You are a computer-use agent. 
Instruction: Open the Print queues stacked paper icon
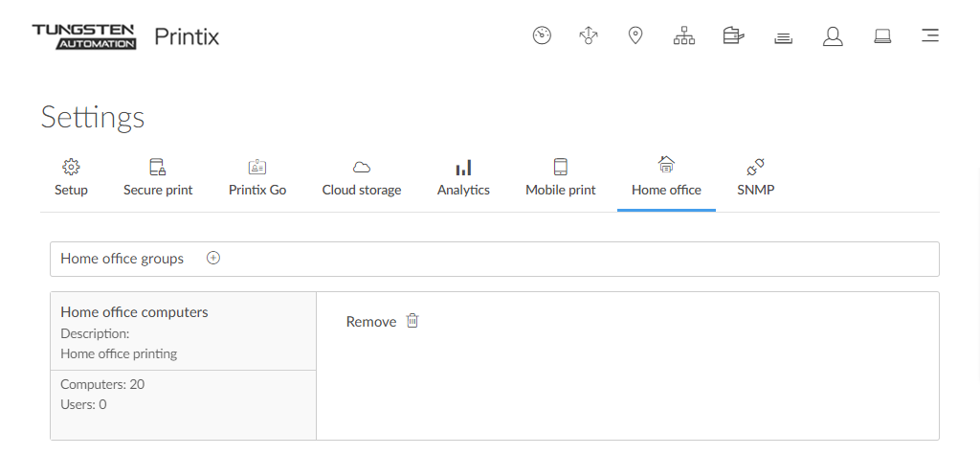(783, 37)
